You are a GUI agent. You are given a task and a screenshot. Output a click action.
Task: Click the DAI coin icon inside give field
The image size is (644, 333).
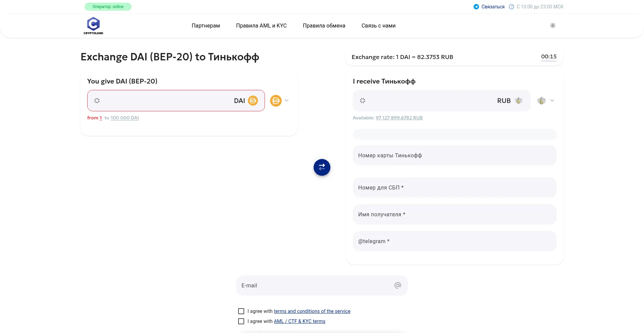253,101
